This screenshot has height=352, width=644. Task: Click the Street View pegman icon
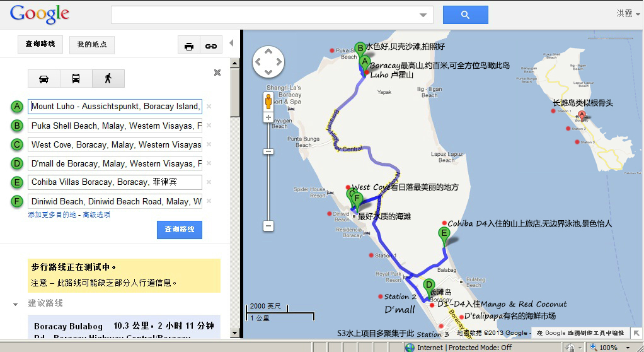pos(268,101)
